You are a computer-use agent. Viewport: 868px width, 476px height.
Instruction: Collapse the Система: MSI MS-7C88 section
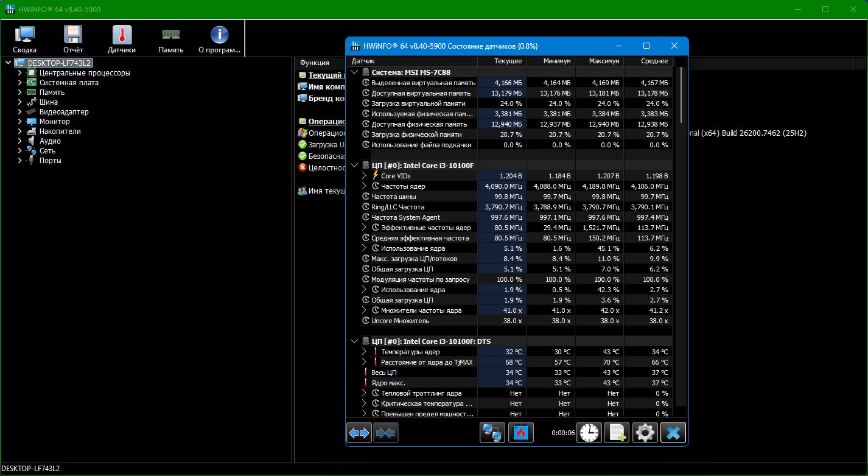[x=355, y=72]
